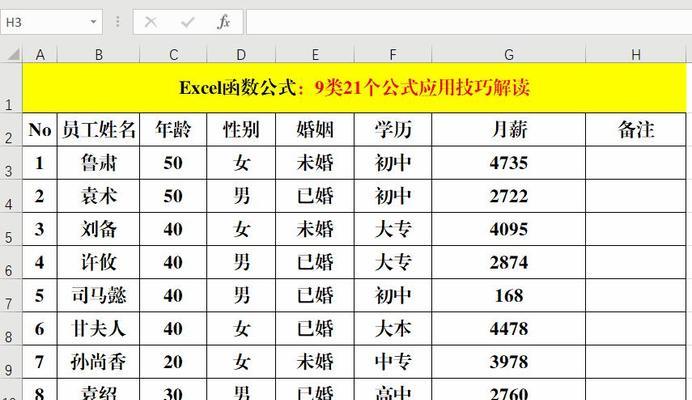The width and height of the screenshot is (692, 400).
Task: Click the '婚姻' header cell
Action: [315, 129]
